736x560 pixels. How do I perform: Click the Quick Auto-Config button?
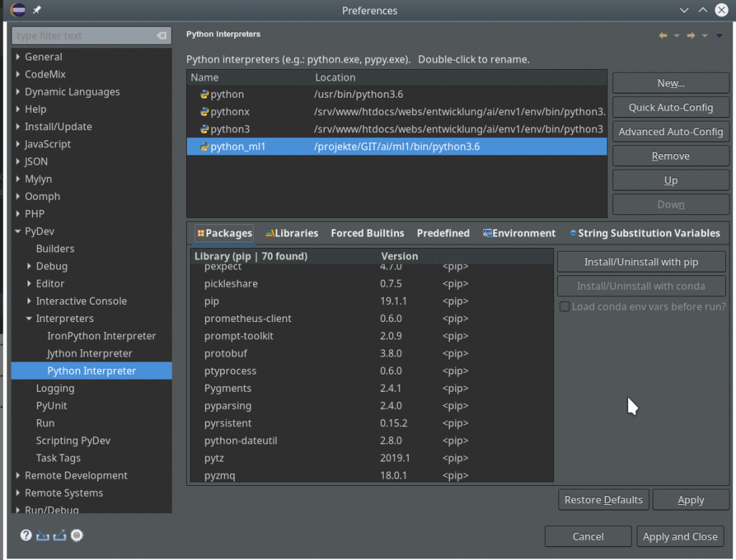coord(670,107)
